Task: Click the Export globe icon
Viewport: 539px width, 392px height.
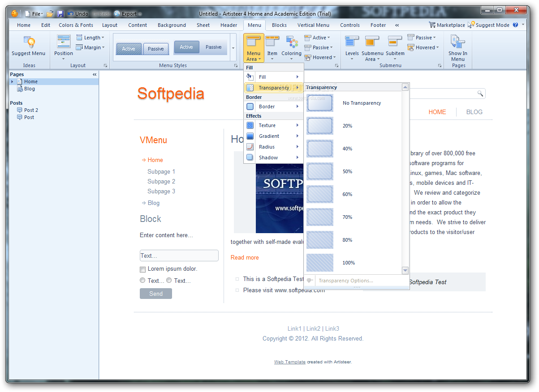Action: tap(117, 14)
